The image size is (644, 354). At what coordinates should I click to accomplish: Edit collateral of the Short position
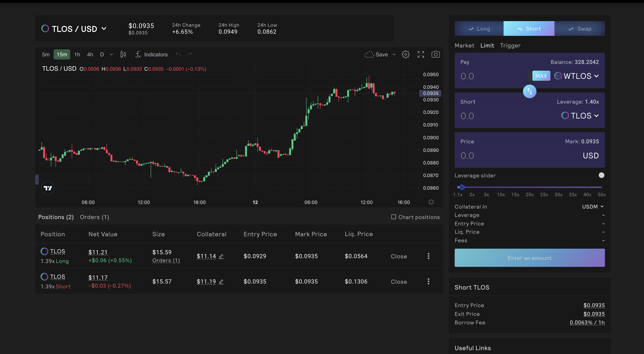coord(221,282)
